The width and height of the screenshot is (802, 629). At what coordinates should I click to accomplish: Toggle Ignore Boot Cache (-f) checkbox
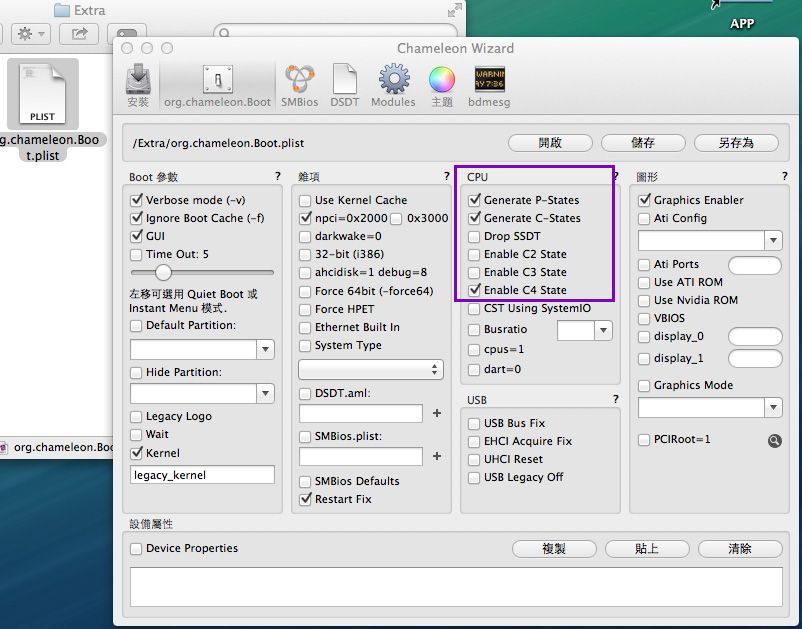[136, 218]
